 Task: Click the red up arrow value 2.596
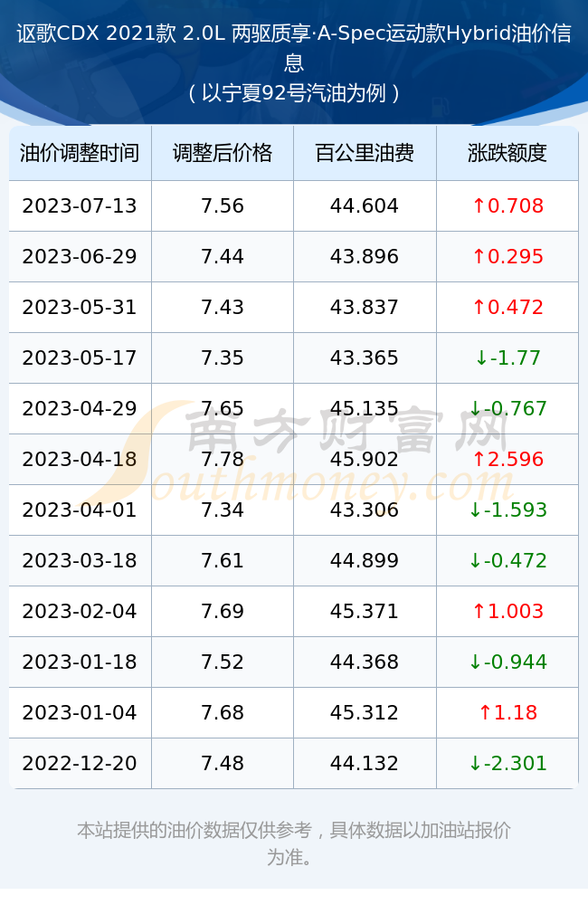pos(507,460)
